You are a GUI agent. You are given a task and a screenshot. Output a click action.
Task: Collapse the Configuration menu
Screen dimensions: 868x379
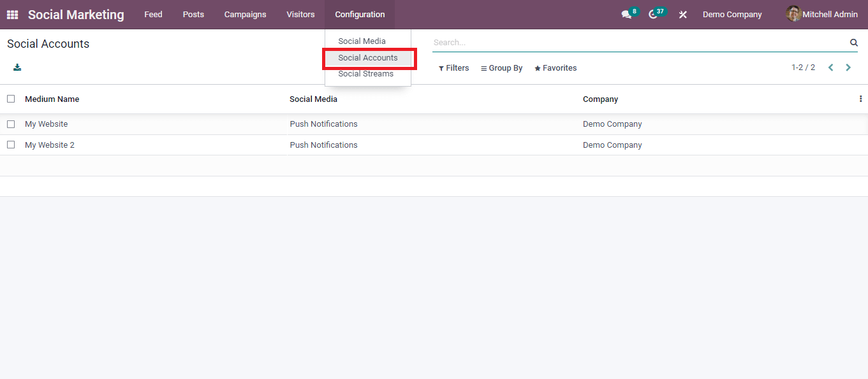(360, 15)
